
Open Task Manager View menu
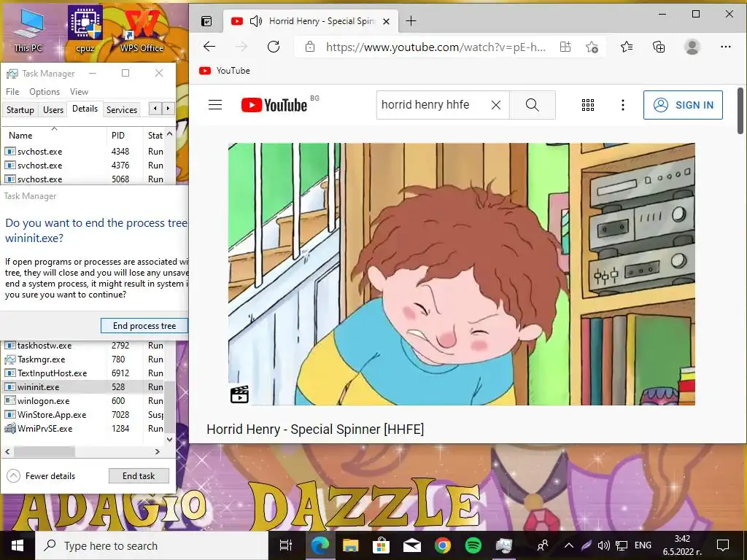(79, 91)
